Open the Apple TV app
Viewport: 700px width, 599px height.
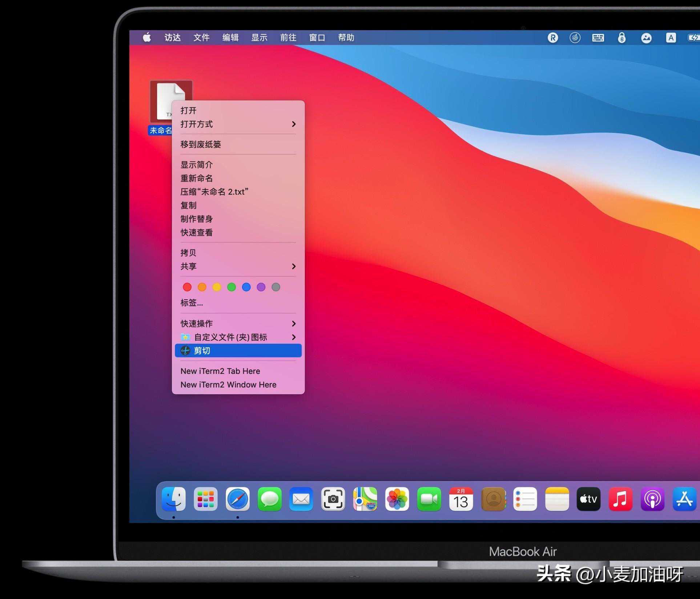[x=588, y=499]
